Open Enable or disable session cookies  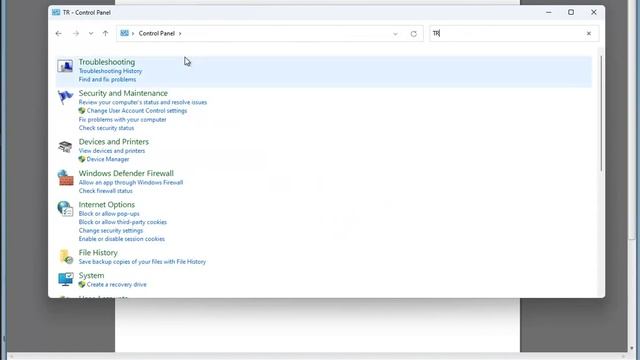pos(122,239)
